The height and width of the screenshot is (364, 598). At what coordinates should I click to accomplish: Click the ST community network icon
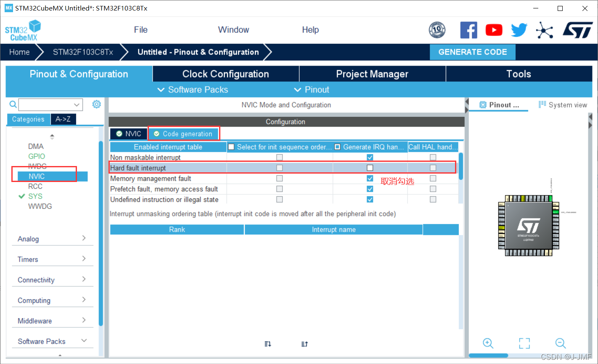coord(544,30)
